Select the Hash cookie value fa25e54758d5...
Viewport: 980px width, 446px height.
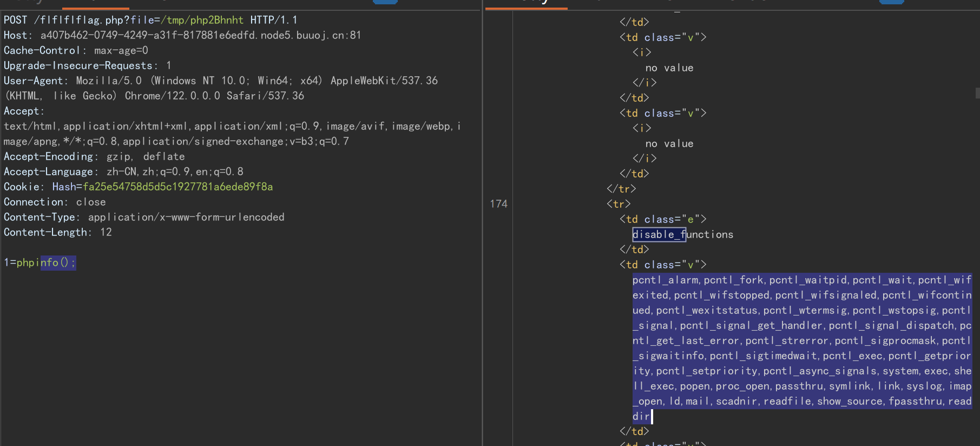pyautogui.click(x=178, y=187)
